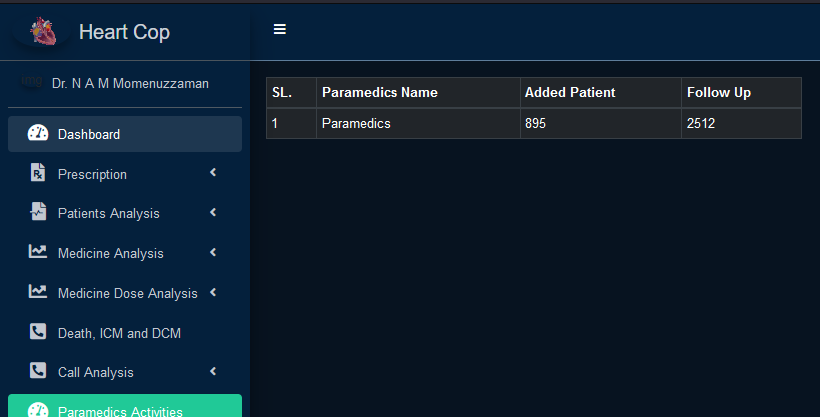Click the Medicine Dose Analysis chart icon
820x417 pixels.
coord(38,292)
